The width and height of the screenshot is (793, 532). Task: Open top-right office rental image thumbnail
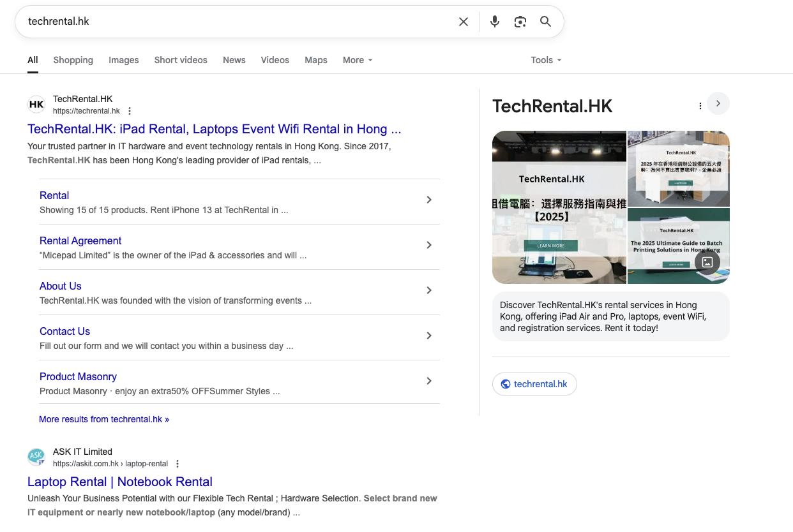(679, 168)
